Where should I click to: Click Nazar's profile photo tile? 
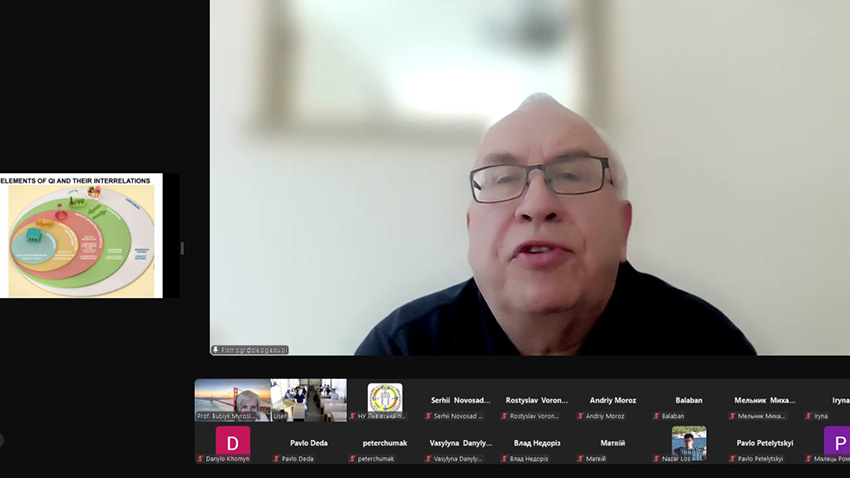point(688,441)
